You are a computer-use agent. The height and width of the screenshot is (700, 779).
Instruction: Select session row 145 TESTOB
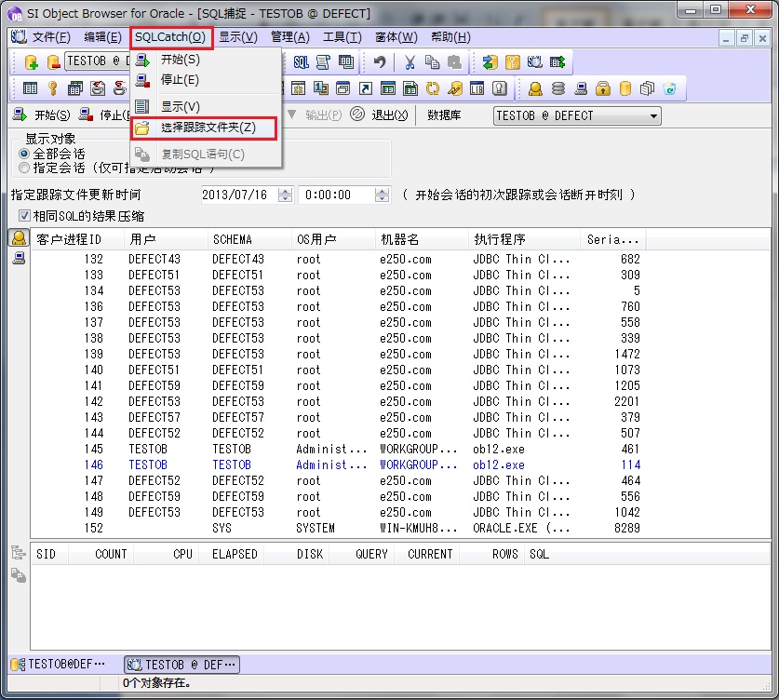(x=338, y=449)
